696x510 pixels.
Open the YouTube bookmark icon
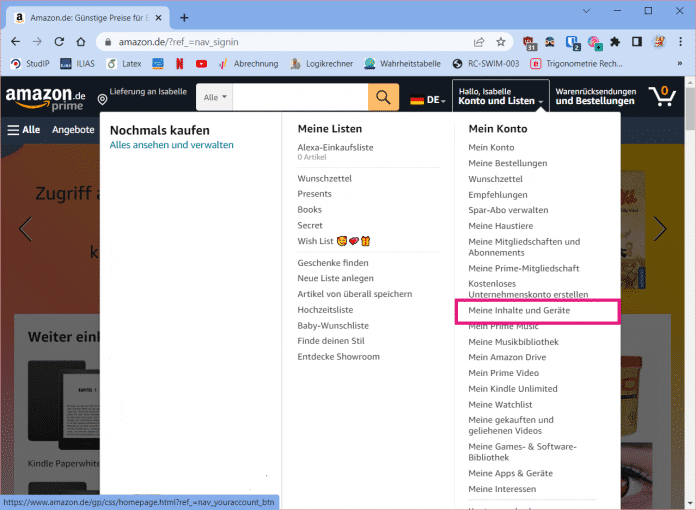[x=202, y=64]
